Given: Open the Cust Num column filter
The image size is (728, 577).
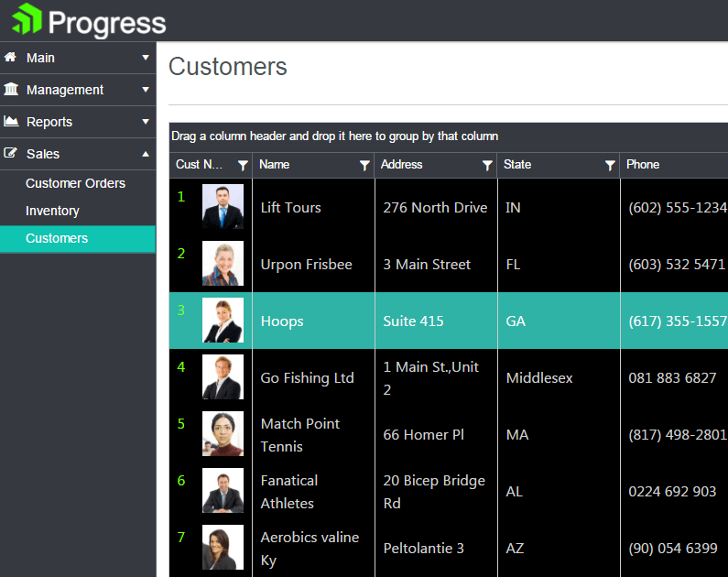Looking at the screenshot, I should tap(243, 166).
